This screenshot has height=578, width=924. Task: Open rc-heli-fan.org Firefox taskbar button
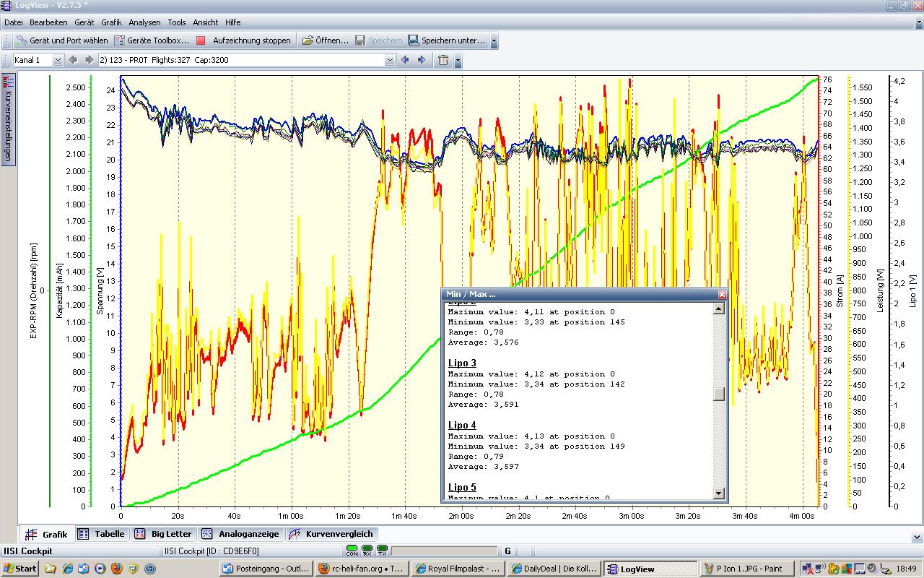362,569
